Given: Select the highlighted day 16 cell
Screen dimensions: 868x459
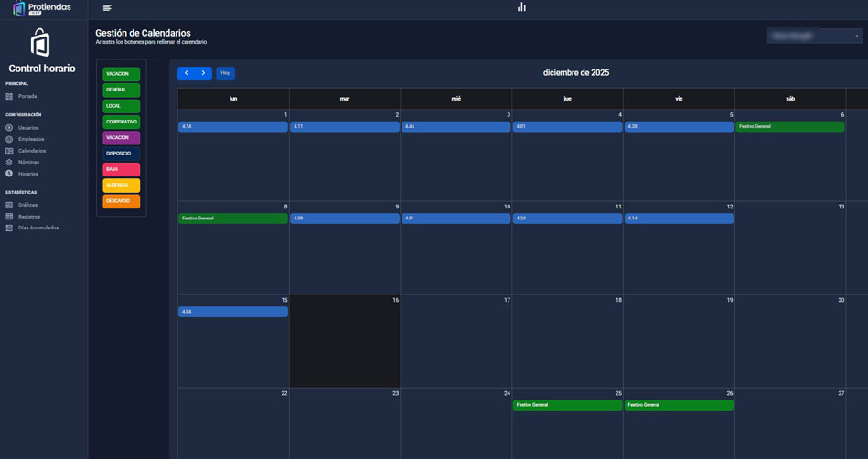Looking at the screenshot, I should 344,341.
